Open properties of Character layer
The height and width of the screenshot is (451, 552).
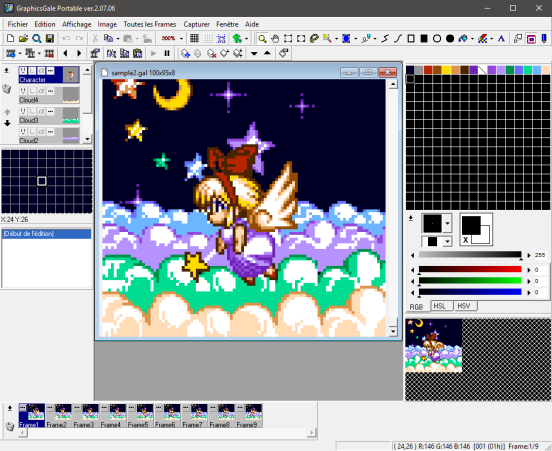tap(50, 71)
